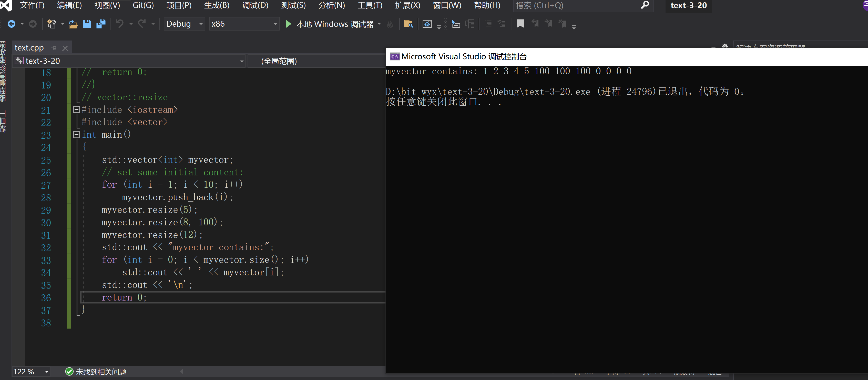868x380 pixels.
Task: Click the 未找到相关问题 status indicator
Action: pos(96,372)
